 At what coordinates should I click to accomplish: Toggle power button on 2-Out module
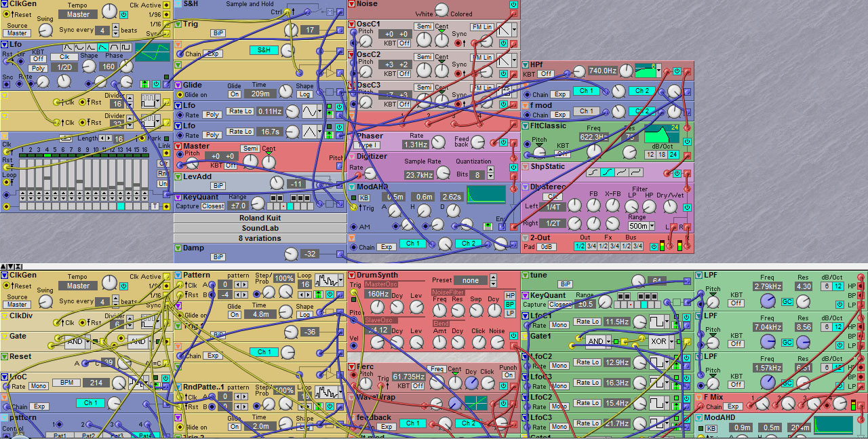point(654,247)
